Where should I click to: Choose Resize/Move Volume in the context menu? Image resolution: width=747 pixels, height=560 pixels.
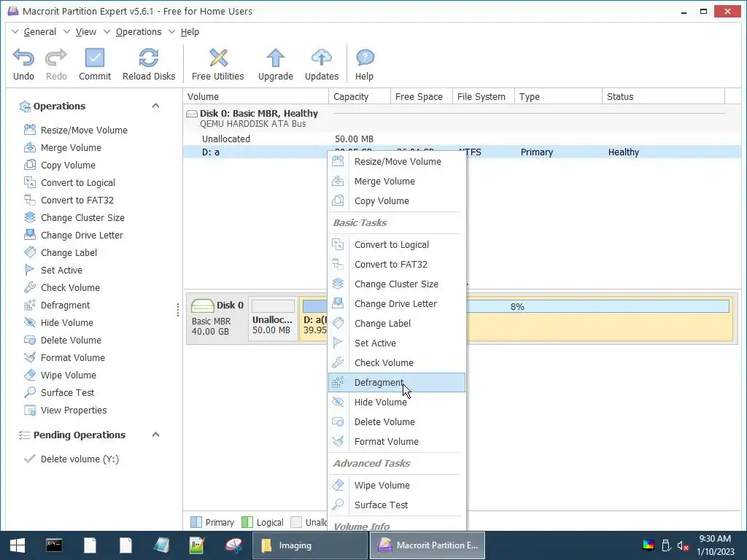click(396, 161)
